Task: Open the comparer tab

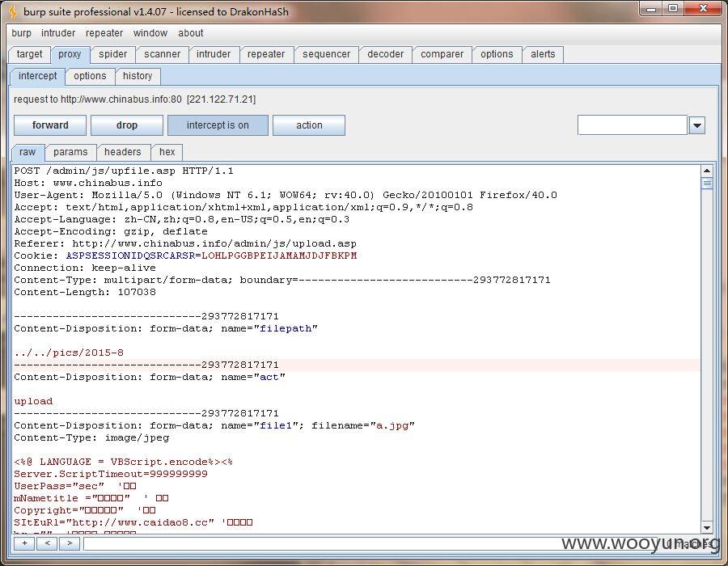Action: pyautogui.click(x=442, y=54)
